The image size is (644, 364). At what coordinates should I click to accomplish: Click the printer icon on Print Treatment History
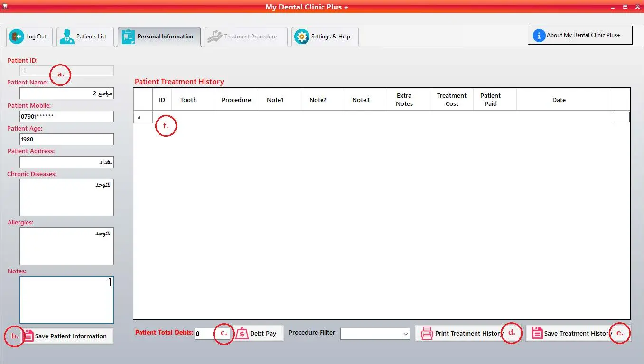pyautogui.click(x=427, y=333)
